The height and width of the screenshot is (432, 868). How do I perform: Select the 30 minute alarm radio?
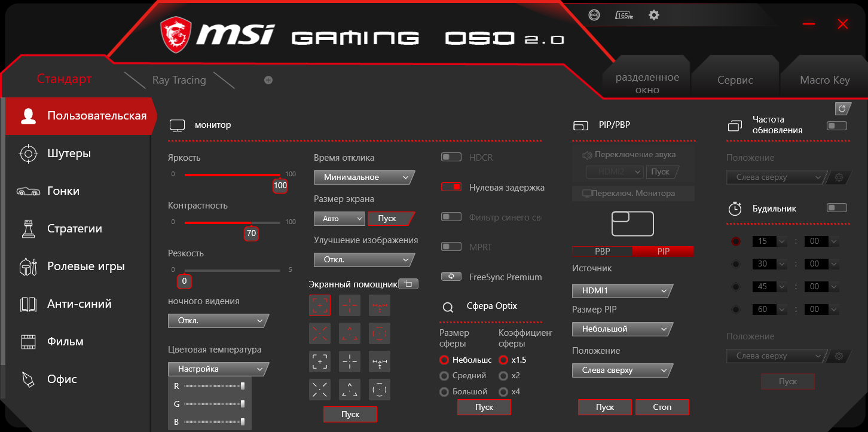[736, 264]
